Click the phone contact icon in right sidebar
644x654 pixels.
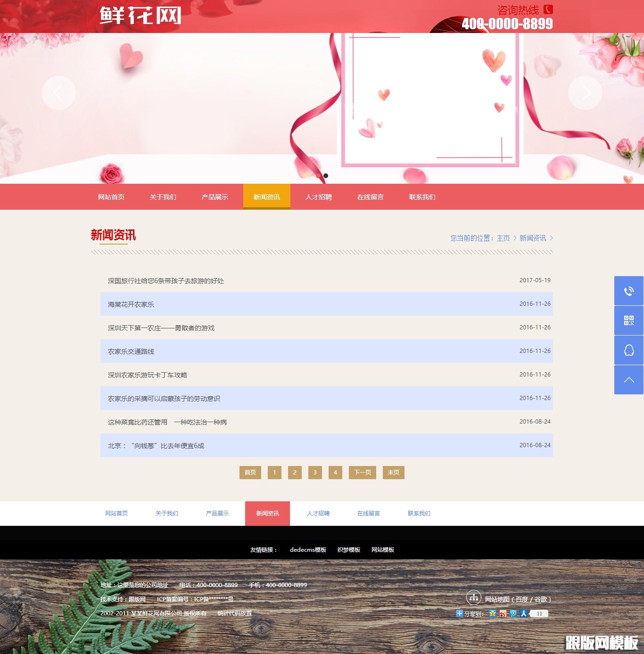pyautogui.click(x=628, y=292)
